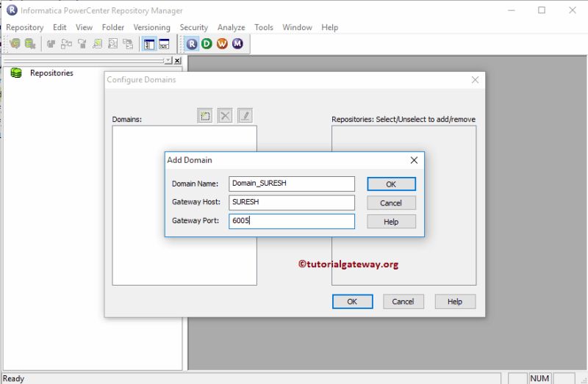Screen dimensions: 588x384
Task: Click the grayed create folder toolbar icon
Action: tap(51, 44)
